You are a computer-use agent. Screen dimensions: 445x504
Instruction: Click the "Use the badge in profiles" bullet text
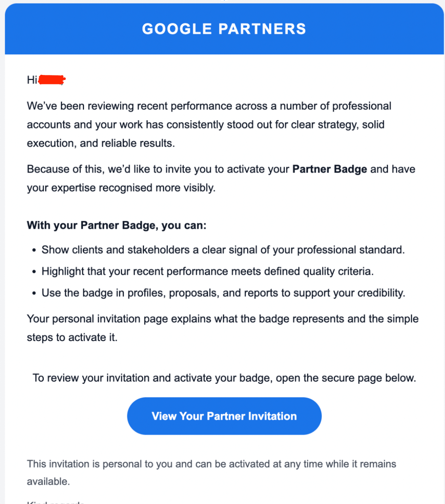click(x=223, y=293)
